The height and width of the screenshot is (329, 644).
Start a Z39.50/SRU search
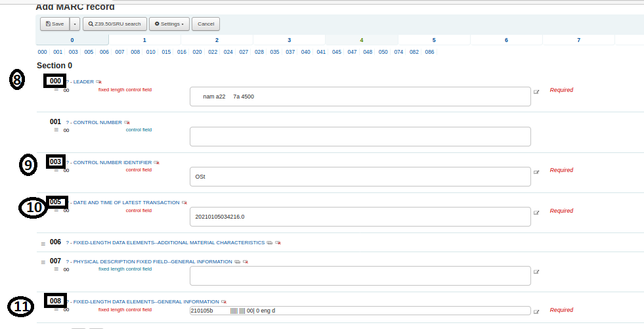tap(115, 24)
